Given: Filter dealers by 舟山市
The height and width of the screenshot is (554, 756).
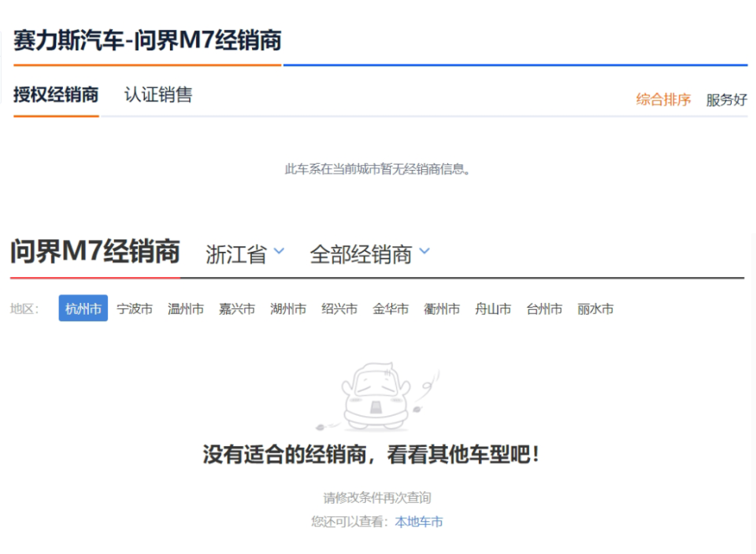Looking at the screenshot, I should (493, 309).
